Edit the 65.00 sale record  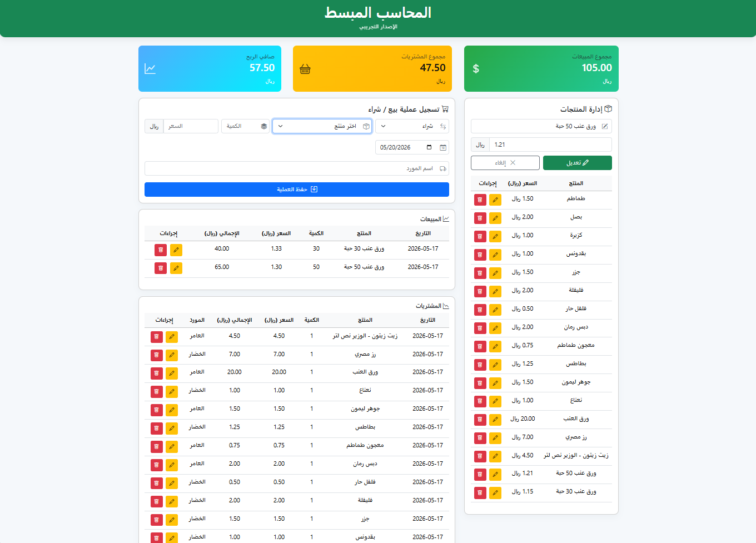pyautogui.click(x=176, y=268)
